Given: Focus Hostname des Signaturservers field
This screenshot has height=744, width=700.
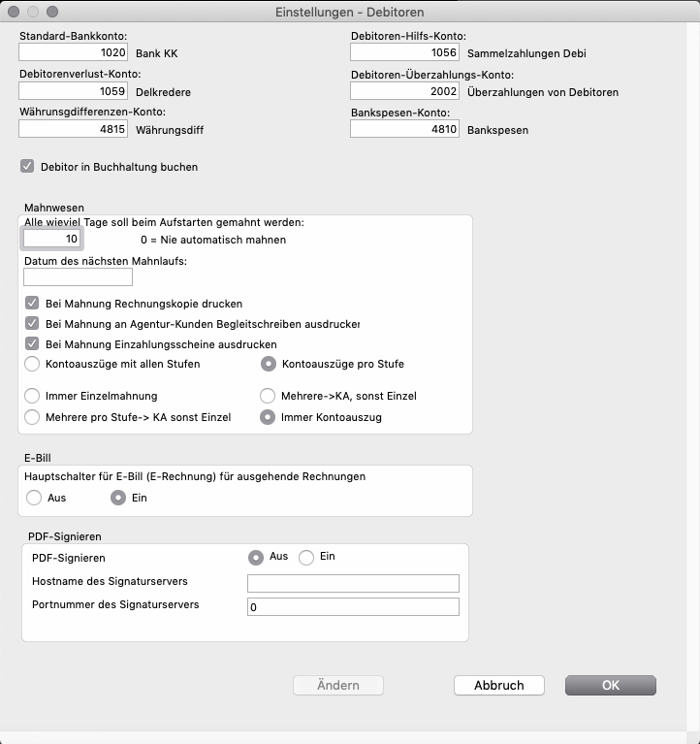Looking at the screenshot, I should [x=353, y=583].
